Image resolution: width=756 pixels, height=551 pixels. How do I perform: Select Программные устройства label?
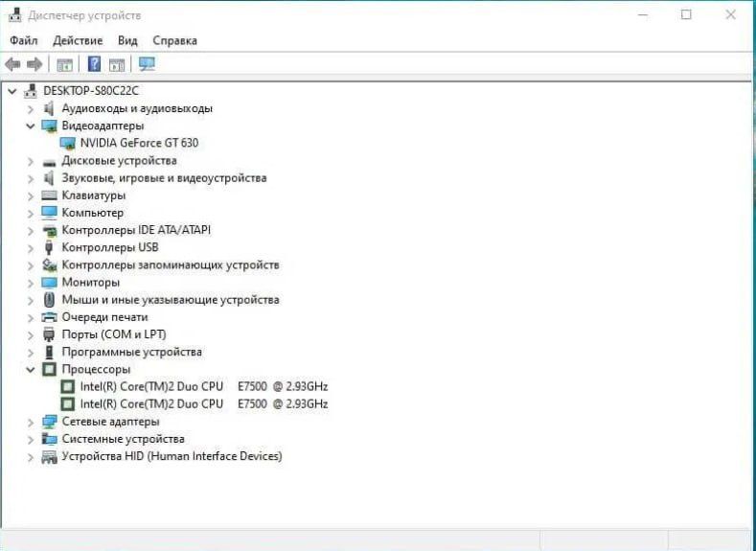(132, 352)
